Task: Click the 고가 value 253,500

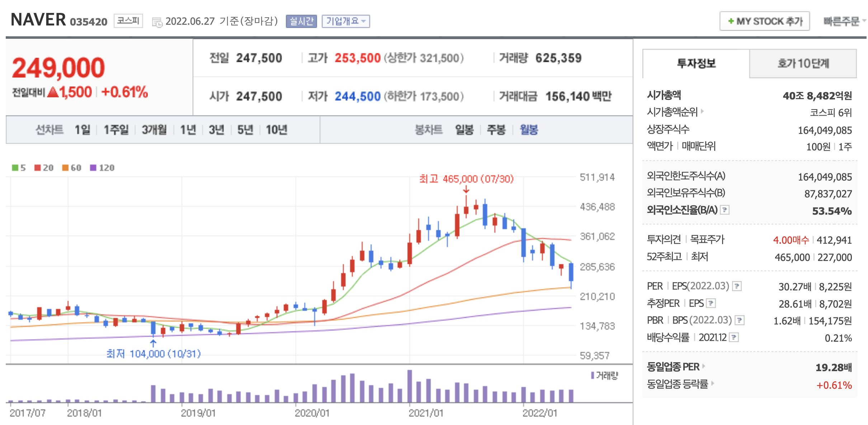Action: 358,58
